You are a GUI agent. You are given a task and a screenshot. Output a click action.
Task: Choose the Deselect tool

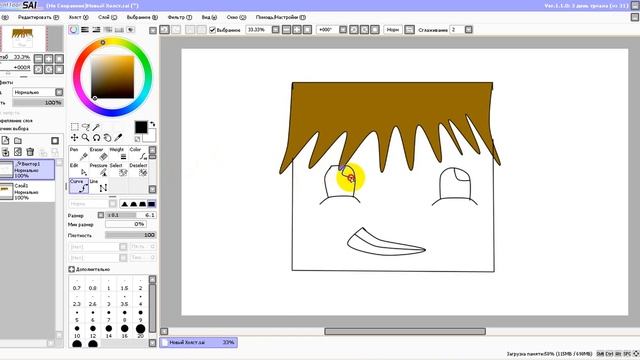138,170
